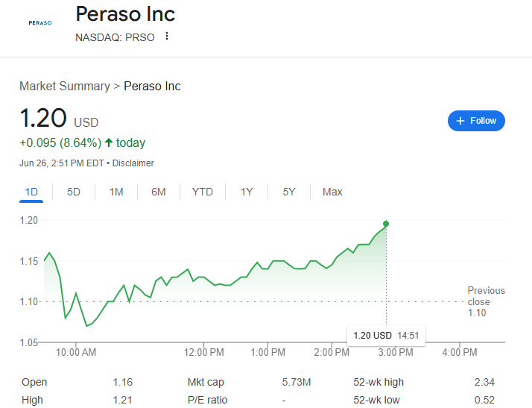Click the green up-arrow next to today
532x408 pixels.
109,142
